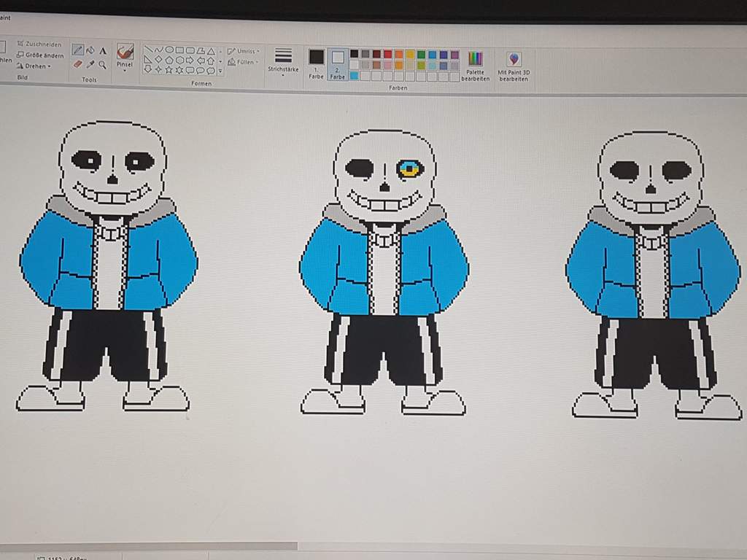747x560 pixels.
Task: Pick the straight line shape
Action: [148, 49]
